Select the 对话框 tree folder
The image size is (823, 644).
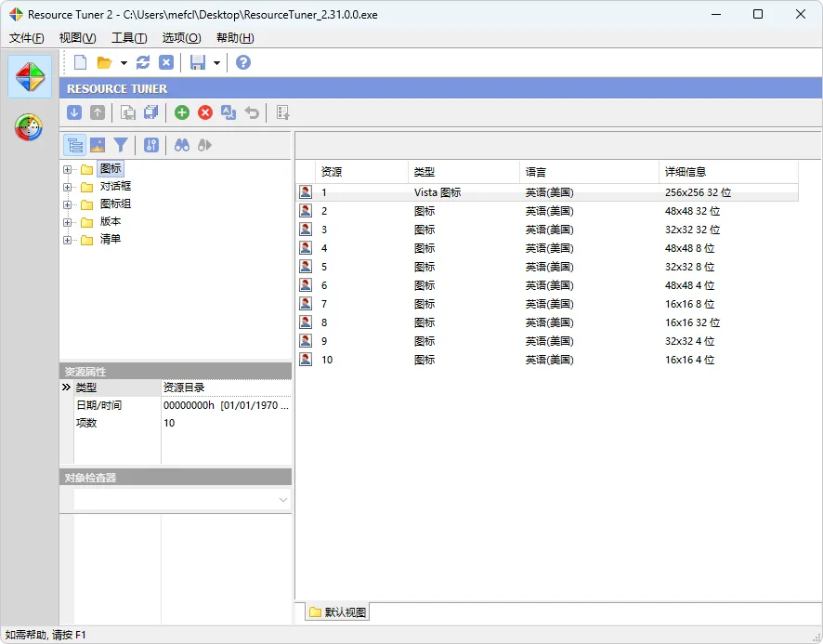[x=115, y=186]
